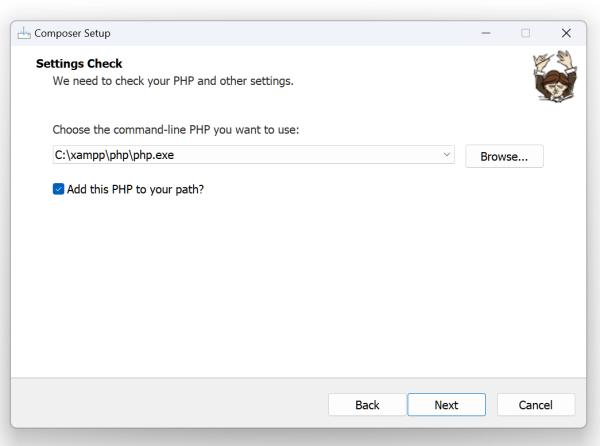This screenshot has width=600, height=446.
Task: Proceed with the Next button
Action: point(446,405)
